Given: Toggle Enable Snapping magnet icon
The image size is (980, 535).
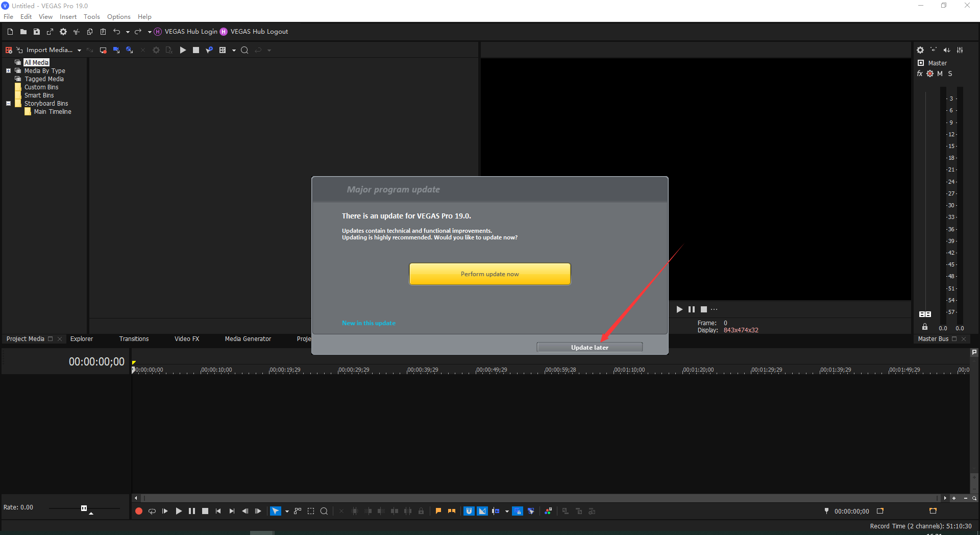Looking at the screenshot, I should [x=469, y=511].
